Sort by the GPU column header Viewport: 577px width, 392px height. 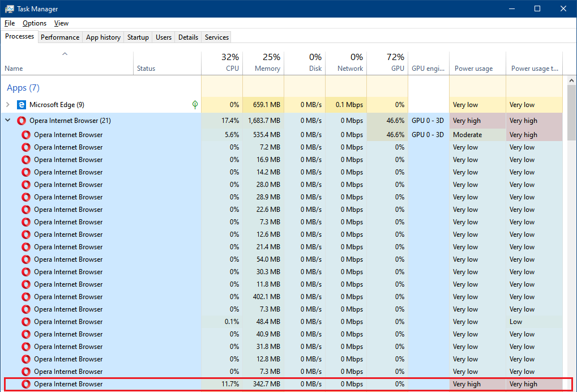[x=387, y=63]
